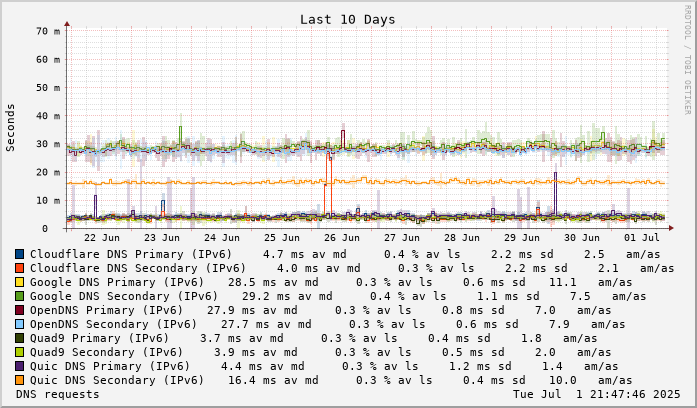Click the Quad9 Primary dark green swatch
The image size is (697, 408).
coord(19,338)
